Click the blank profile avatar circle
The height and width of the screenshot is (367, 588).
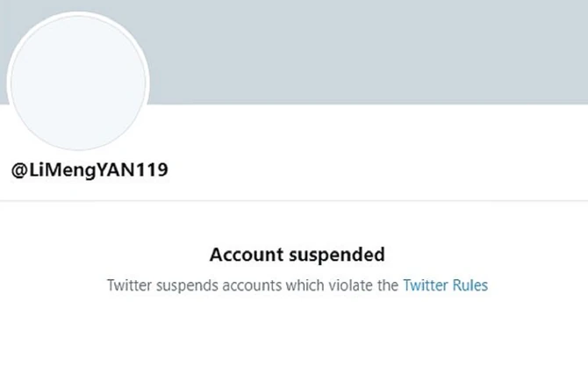point(77,82)
